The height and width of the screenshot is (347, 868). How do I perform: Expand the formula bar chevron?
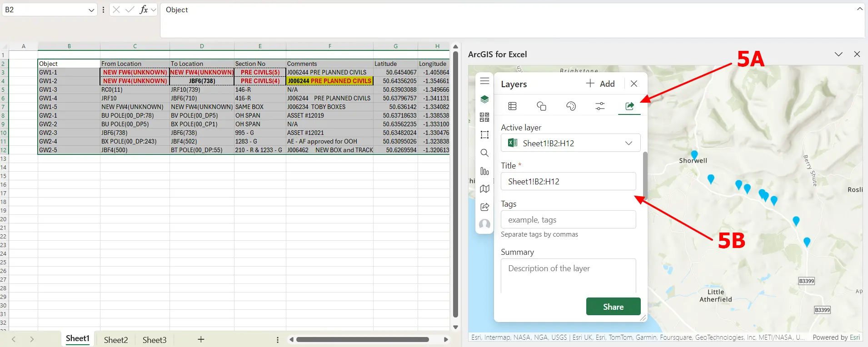coord(860,9)
